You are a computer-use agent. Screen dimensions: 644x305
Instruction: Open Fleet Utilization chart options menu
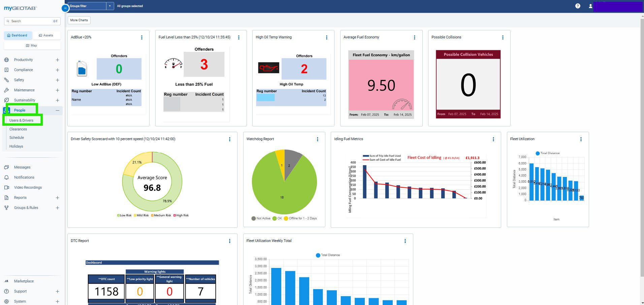pyautogui.click(x=581, y=139)
